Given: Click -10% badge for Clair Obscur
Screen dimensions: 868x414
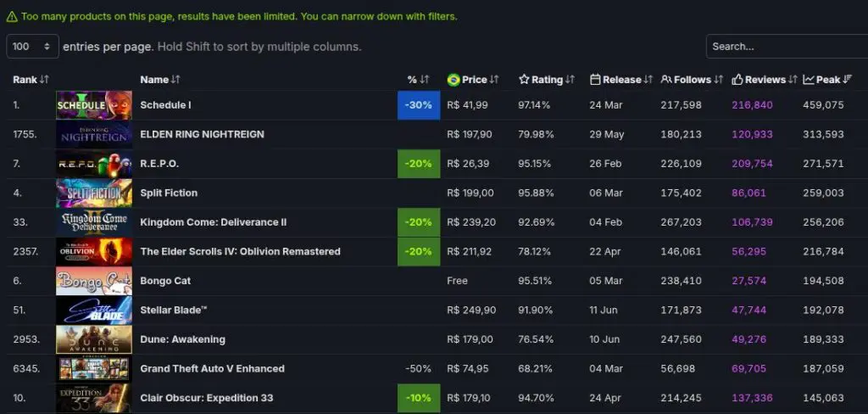Looking at the screenshot, I should coord(419,398).
